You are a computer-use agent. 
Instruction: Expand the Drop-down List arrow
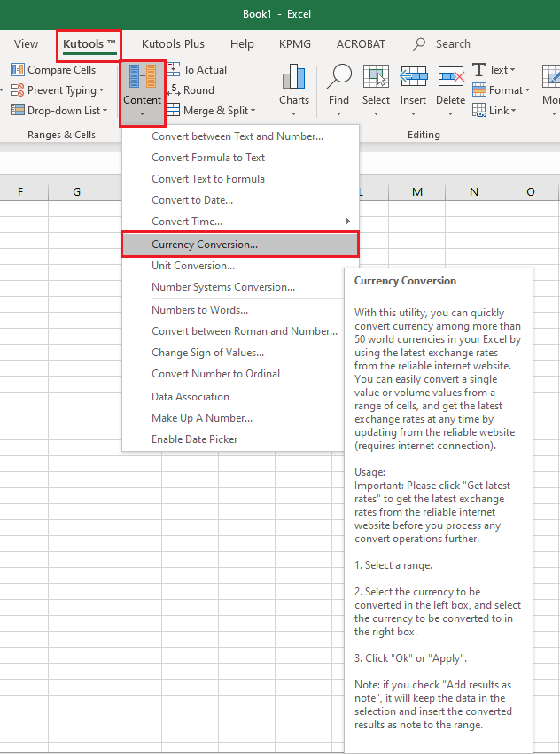105,111
